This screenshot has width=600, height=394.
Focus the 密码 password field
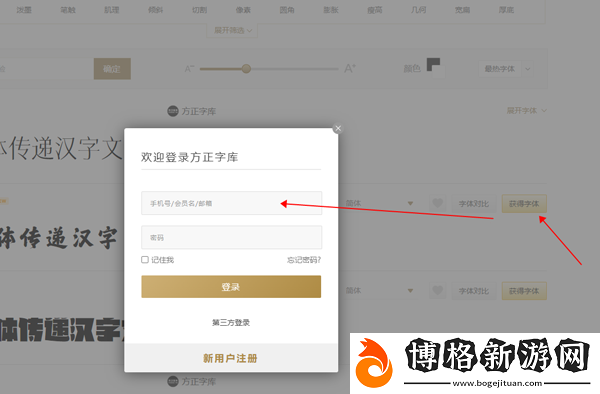pos(232,238)
